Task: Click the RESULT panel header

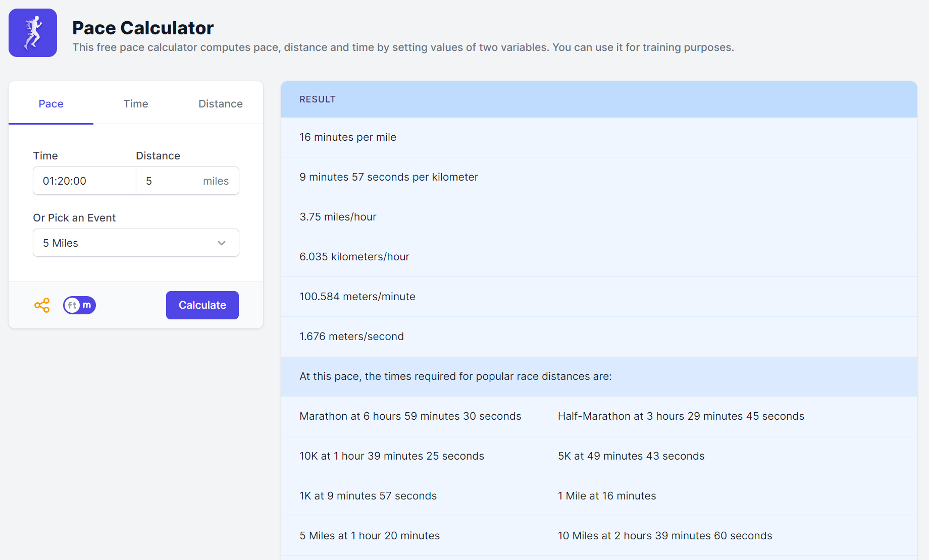Action: click(318, 99)
